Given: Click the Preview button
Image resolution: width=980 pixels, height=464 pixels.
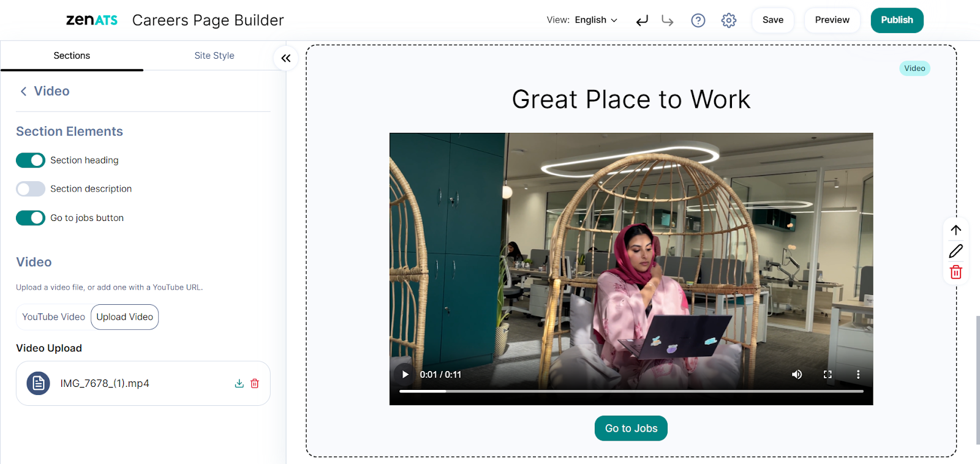Looking at the screenshot, I should 832,20.
